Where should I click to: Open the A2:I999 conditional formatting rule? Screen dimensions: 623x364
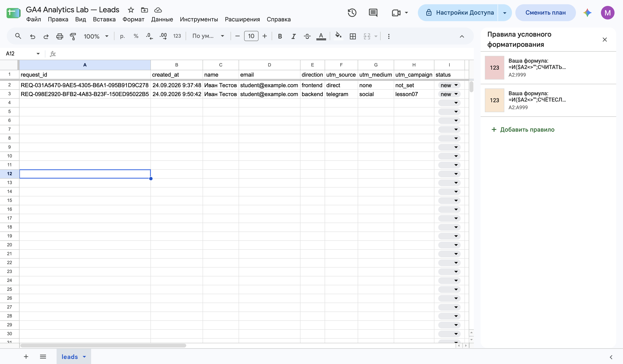[548, 68]
